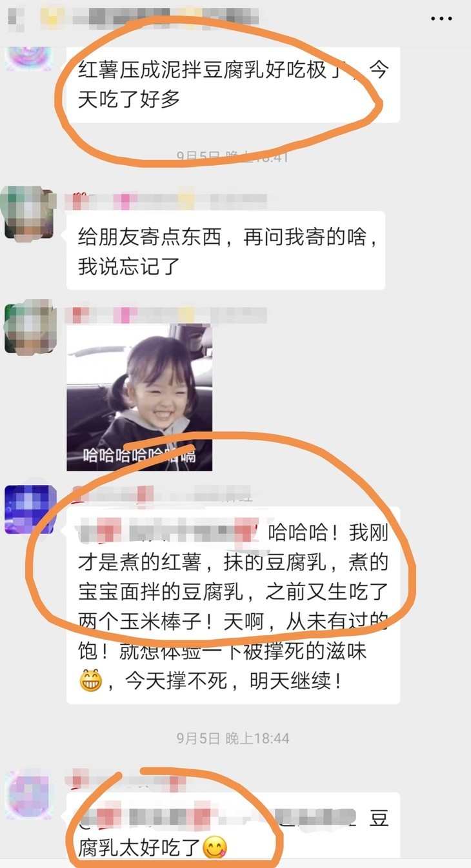This screenshot has height=868, width=471.
Task: Select the 给朋友寄点东西 message bubble
Action: (226, 251)
